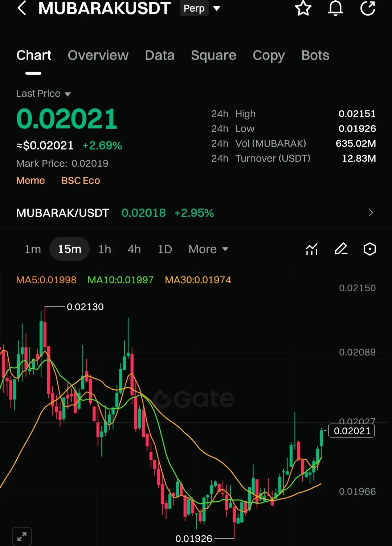This screenshot has width=392, height=546.
Task: Tap the share icon at top right
Action: (368, 8)
